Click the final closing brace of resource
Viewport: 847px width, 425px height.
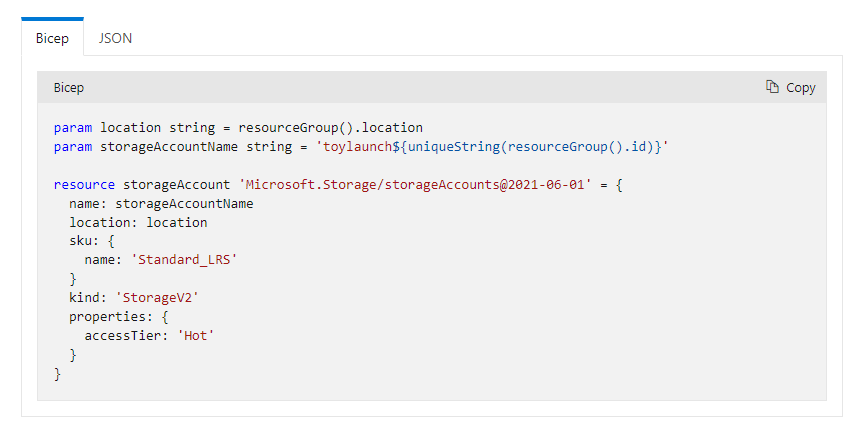[x=58, y=374]
